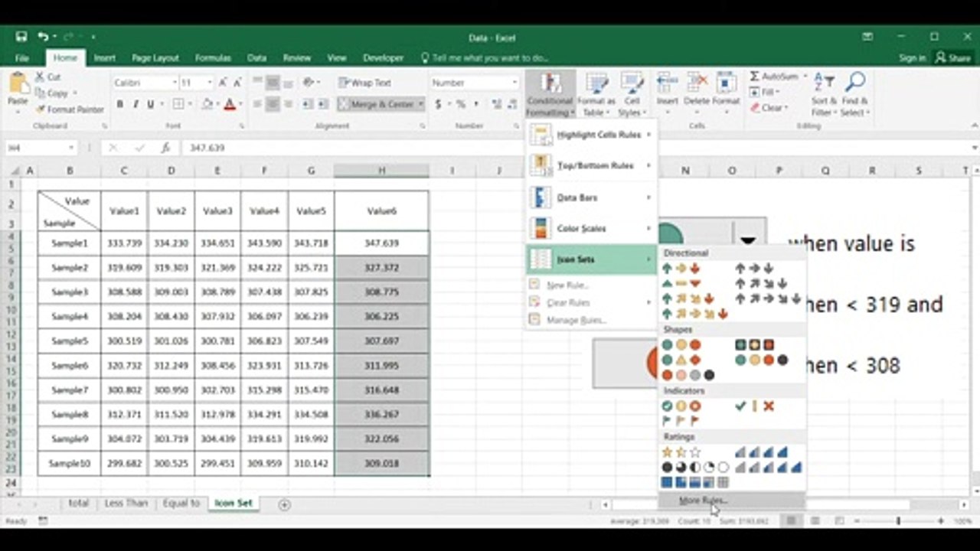Select column H header
The height and width of the screenshot is (551, 980).
(381, 171)
